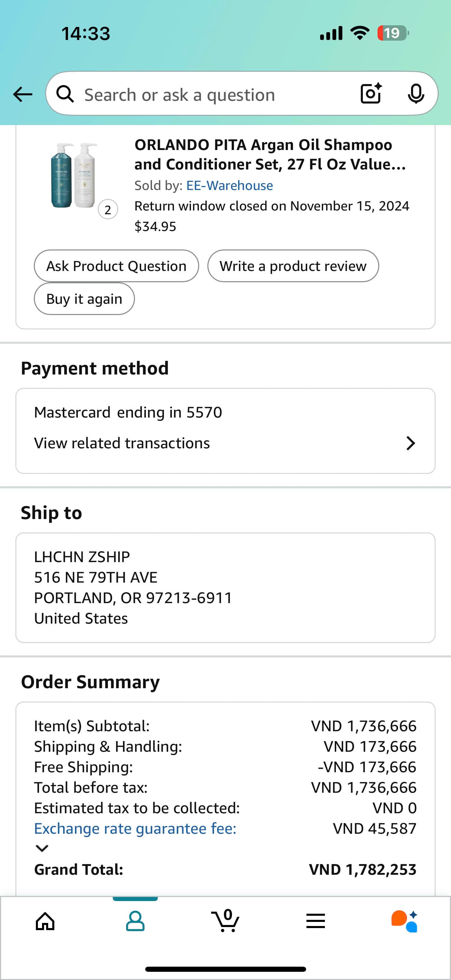
Task: Open the hamburger menu
Action: (x=315, y=921)
